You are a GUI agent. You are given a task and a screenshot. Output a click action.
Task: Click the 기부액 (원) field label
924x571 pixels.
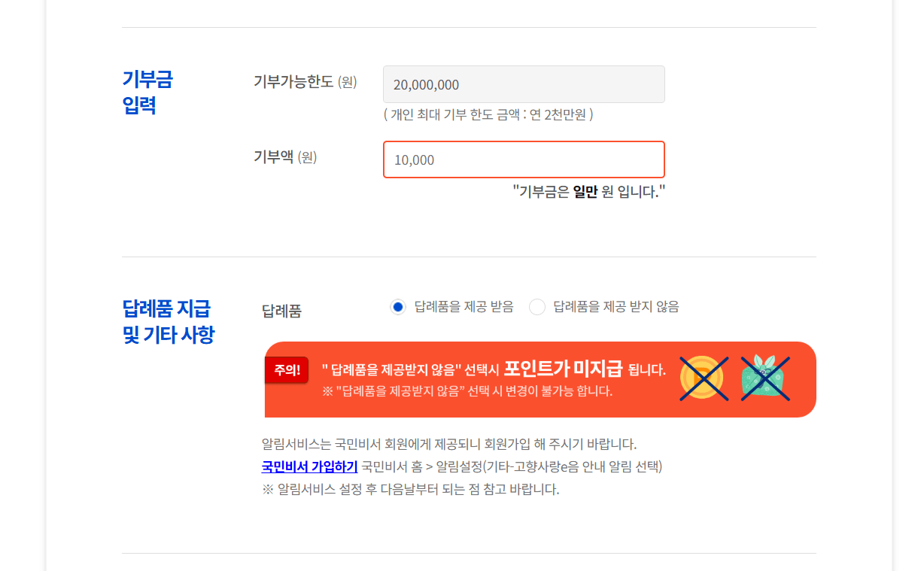tap(285, 157)
